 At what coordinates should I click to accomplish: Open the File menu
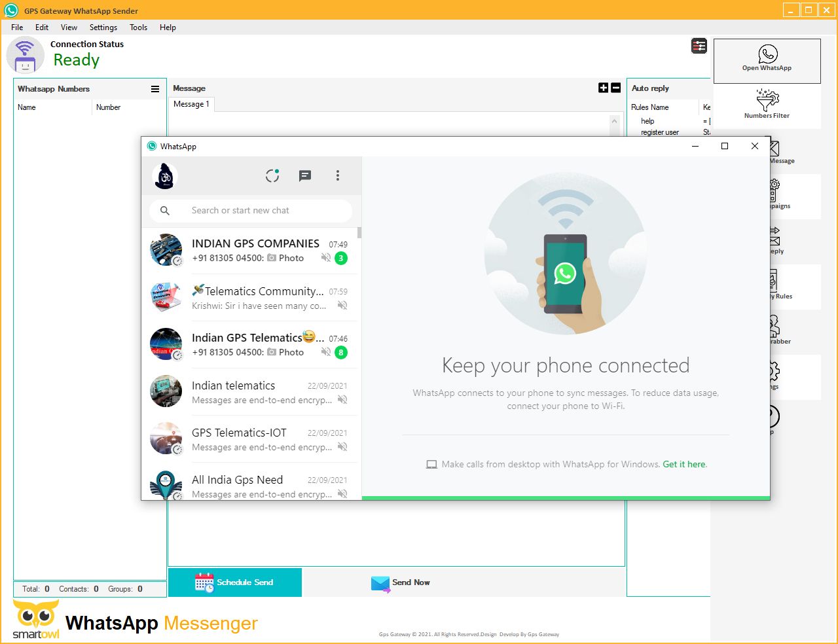(17, 27)
